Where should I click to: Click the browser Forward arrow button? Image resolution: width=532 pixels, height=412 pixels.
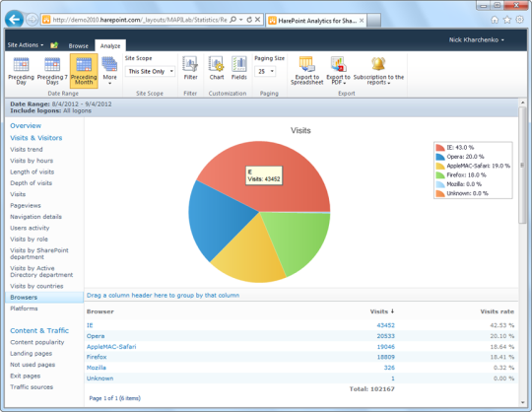tap(32, 20)
